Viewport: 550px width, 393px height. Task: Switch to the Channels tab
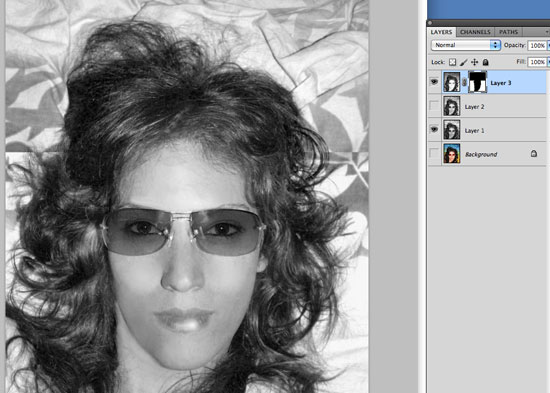pos(475,32)
